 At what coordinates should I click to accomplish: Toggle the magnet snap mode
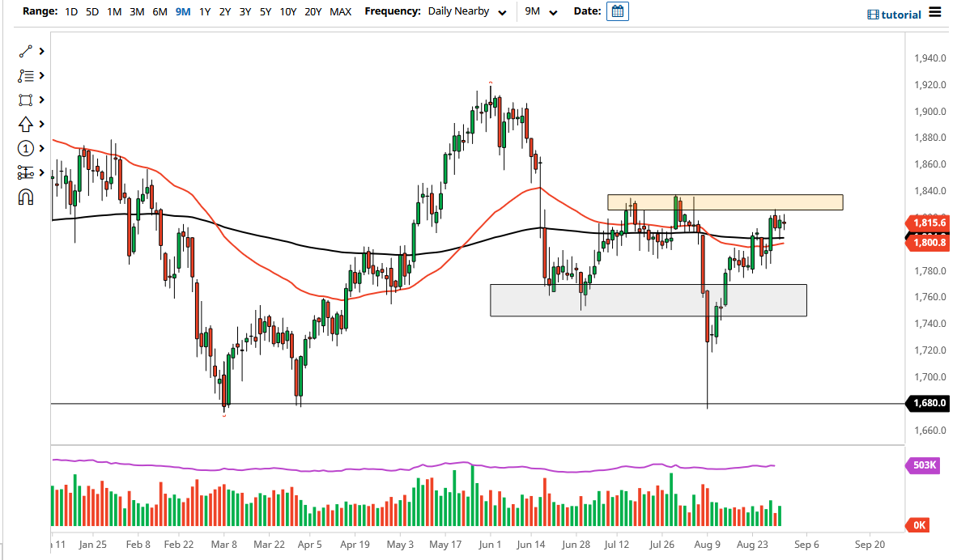click(26, 197)
